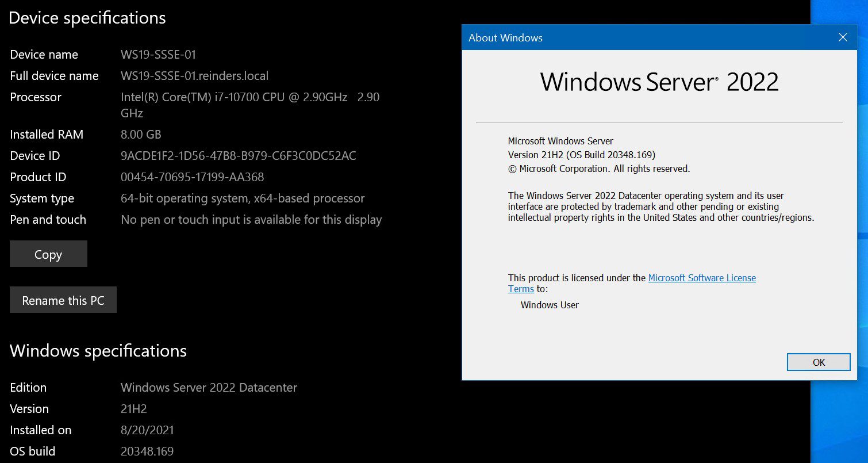This screenshot has width=868, height=463.
Task: Click the Full device name label
Action: (54, 76)
